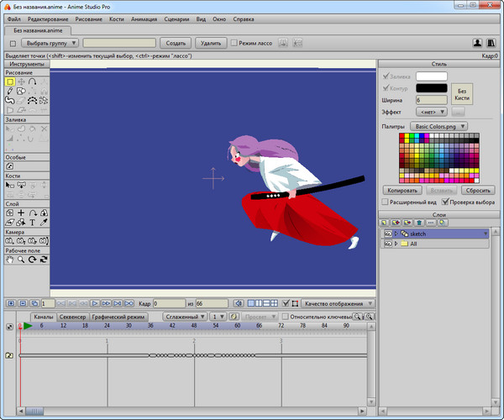Open the Basic Colors.png palette dropdown
504x420 pixels.
click(440, 126)
